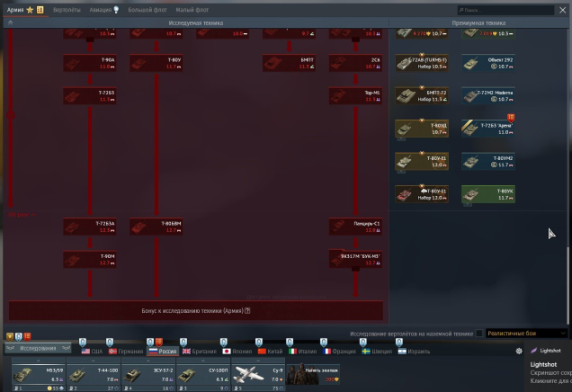Switch nation to США

pyautogui.click(x=90, y=351)
